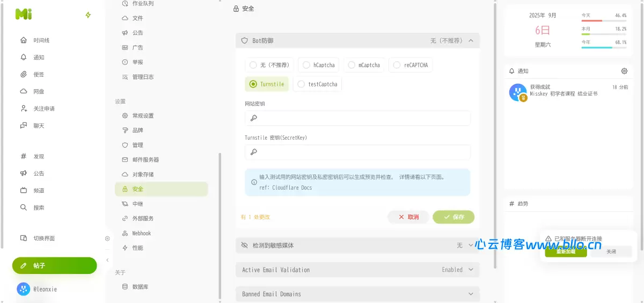Image resolution: width=644 pixels, height=303 pixels.
Task: Open 网盘 cloud icon in sidebar
Action: (x=24, y=91)
